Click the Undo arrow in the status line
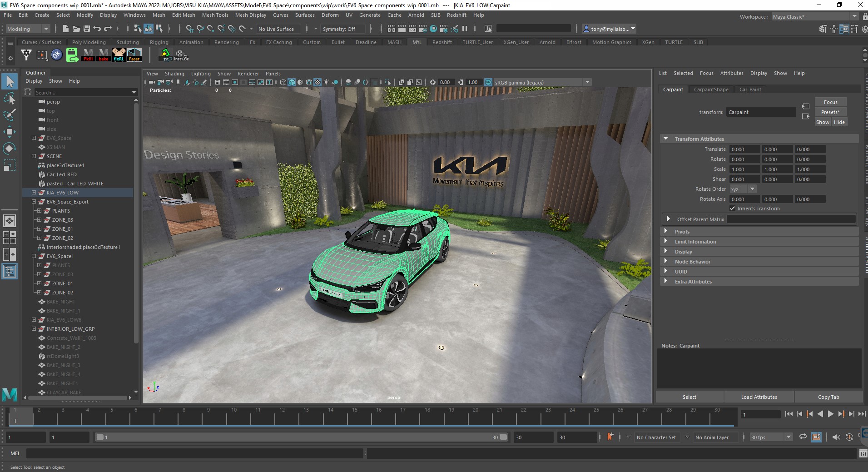This screenshot has width=868, height=472. [x=97, y=29]
